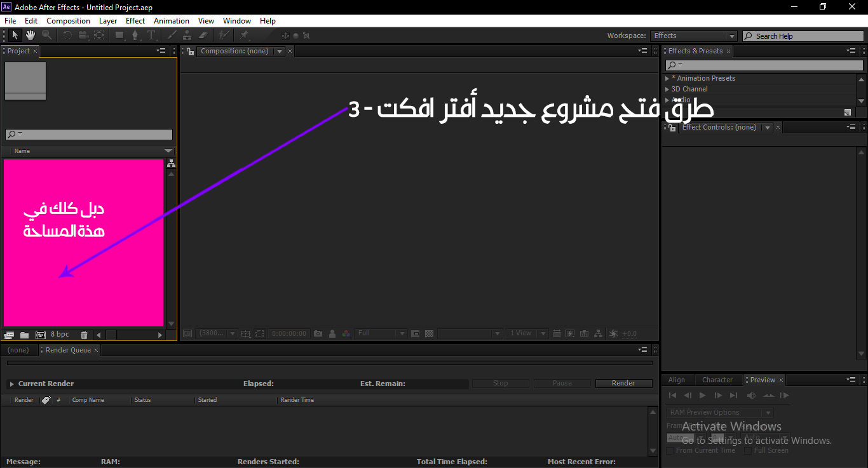Toggle the composition viewer lock
This screenshot has width=868, height=468.
pos(189,51)
